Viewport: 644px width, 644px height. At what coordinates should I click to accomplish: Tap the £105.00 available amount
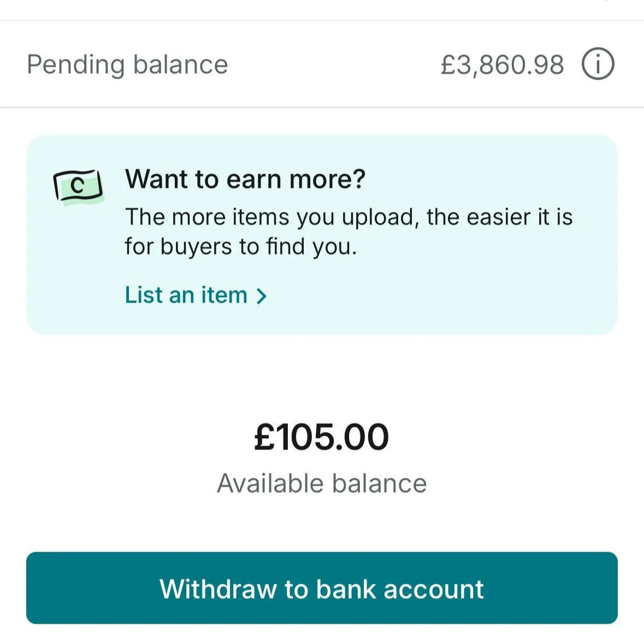coord(322,437)
